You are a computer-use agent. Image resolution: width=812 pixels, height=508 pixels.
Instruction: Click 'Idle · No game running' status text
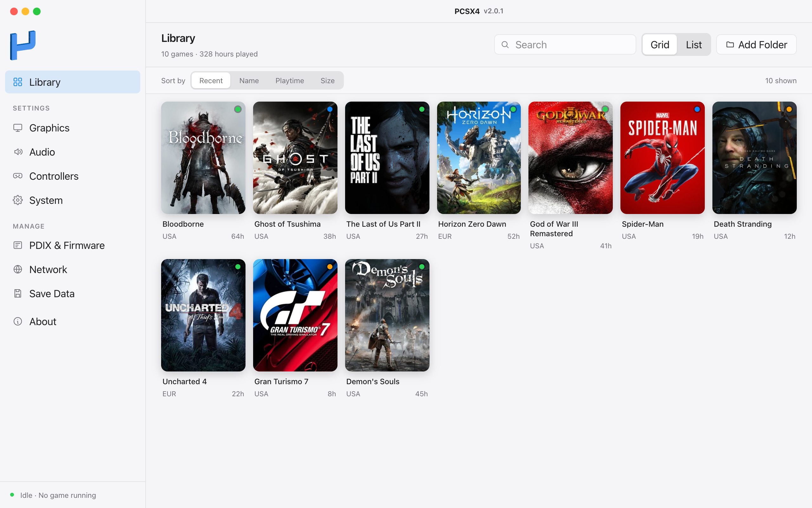coord(58,495)
